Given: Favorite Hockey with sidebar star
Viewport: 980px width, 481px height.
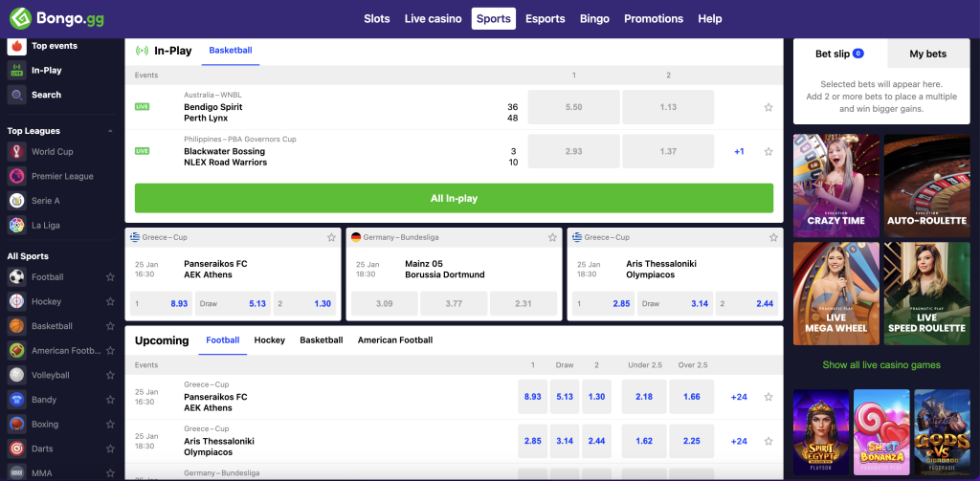Looking at the screenshot, I should (x=111, y=301).
